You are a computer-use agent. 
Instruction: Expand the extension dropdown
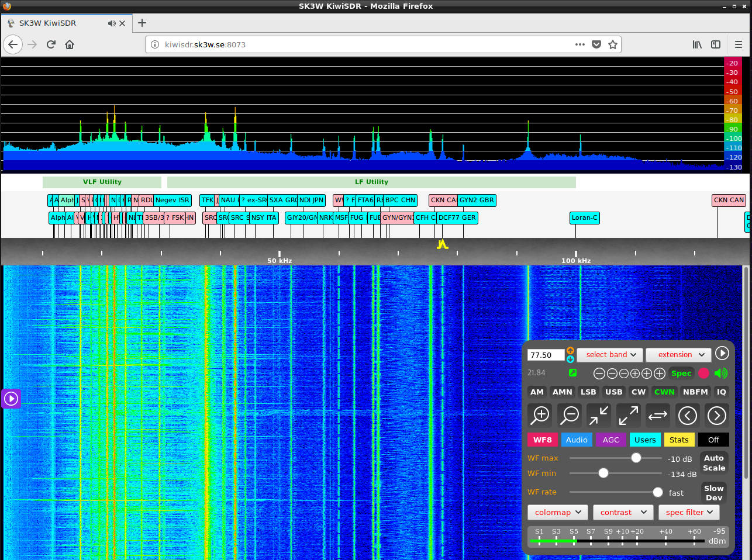678,354
